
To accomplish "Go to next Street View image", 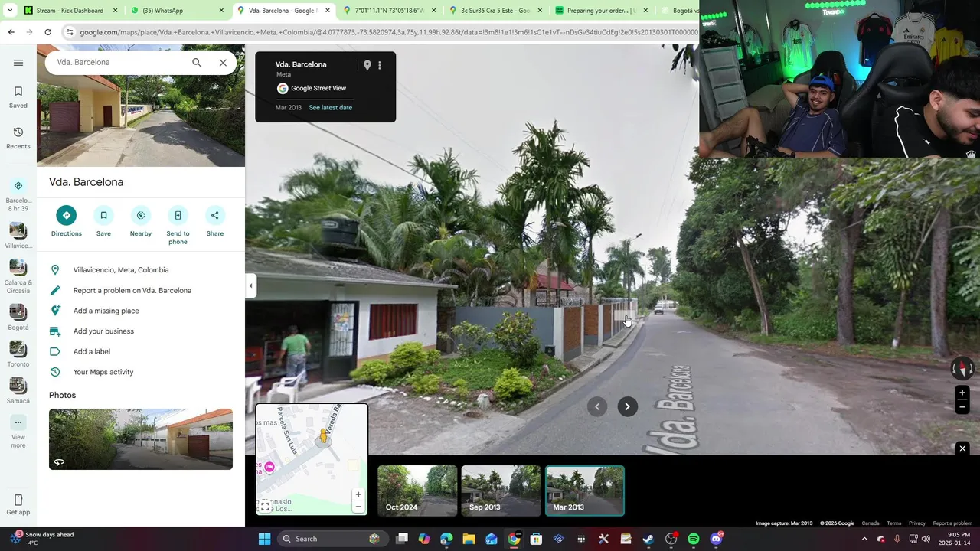I will [627, 407].
